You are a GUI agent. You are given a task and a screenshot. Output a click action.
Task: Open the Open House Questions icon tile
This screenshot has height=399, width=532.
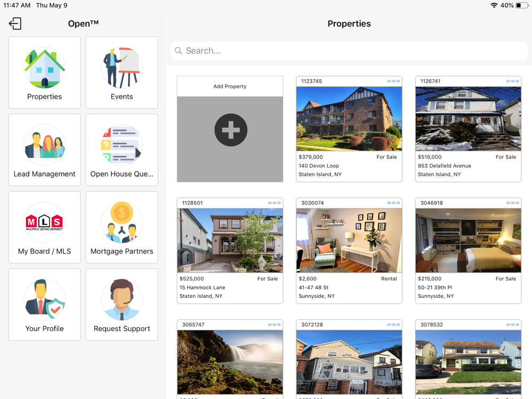(x=122, y=145)
